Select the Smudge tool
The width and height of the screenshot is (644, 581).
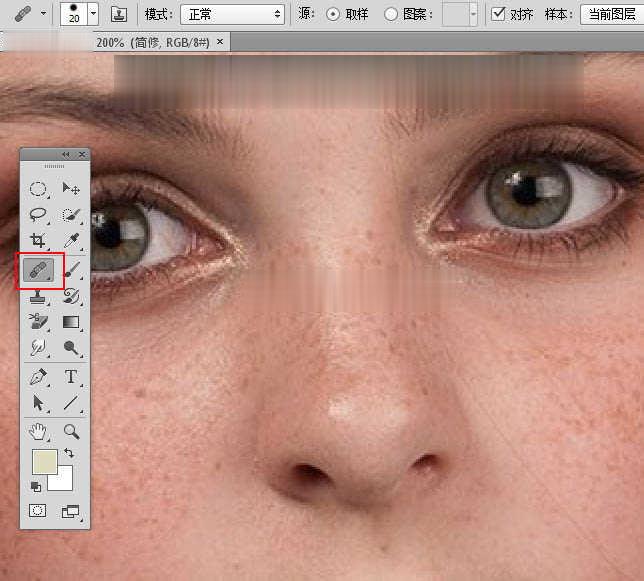click(38, 347)
